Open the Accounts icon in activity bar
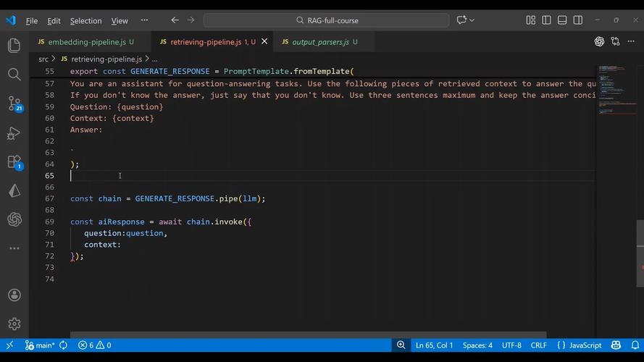The image size is (644, 362). 14,295
